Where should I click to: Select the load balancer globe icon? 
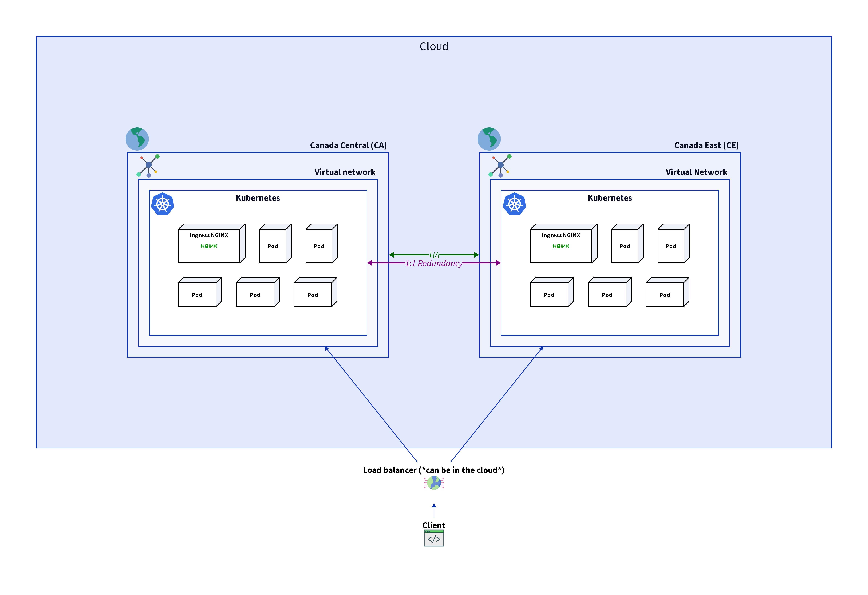[x=434, y=483]
